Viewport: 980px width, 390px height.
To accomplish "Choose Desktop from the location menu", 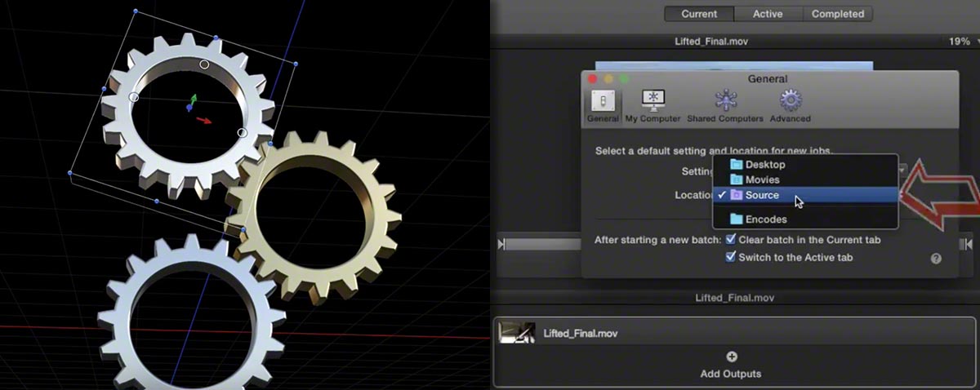I will coord(805,165).
